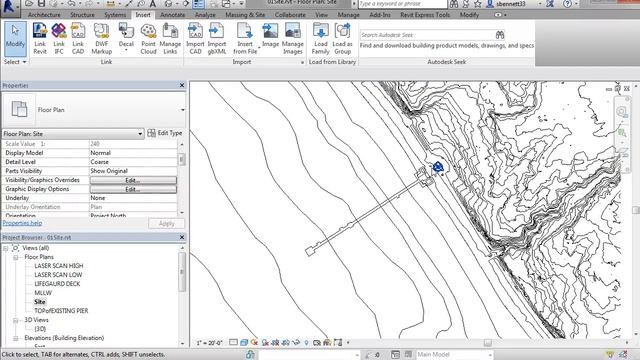
Task: Switch to the Architecture tab
Action: [44, 15]
